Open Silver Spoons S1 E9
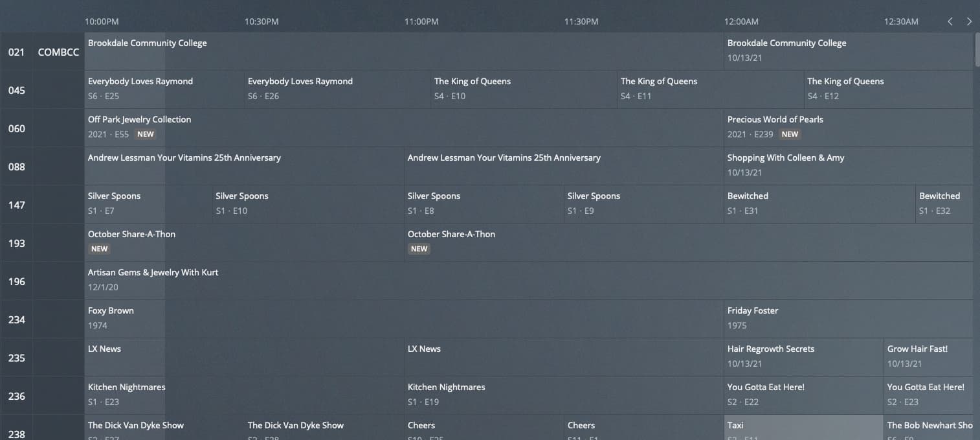The image size is (980, 440). pos(644,205)
